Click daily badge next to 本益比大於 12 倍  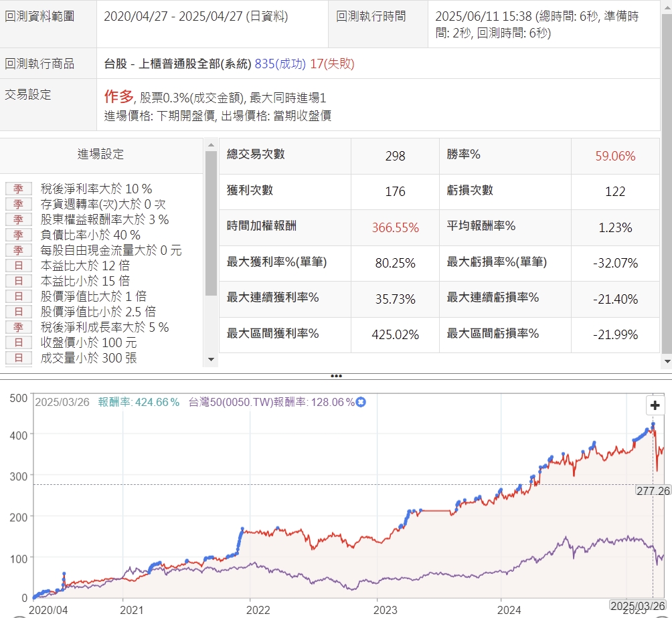click(x=18, y=266)
